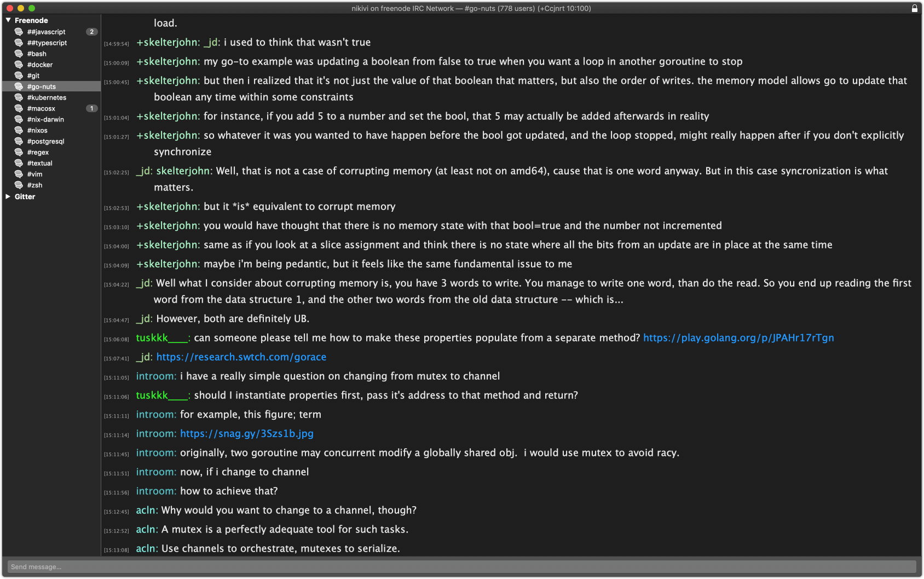Click the chat icon beside #vim
924x579 pixels.
(x=19, y=174)
